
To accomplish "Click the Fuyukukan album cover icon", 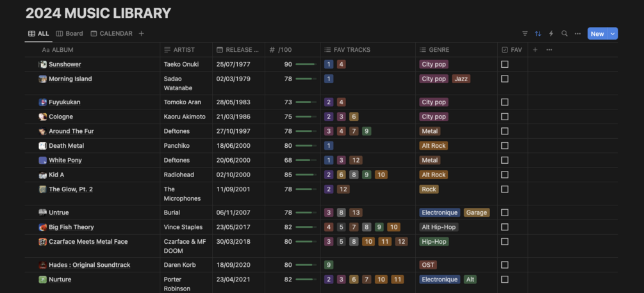I will [x=43, y=102].
